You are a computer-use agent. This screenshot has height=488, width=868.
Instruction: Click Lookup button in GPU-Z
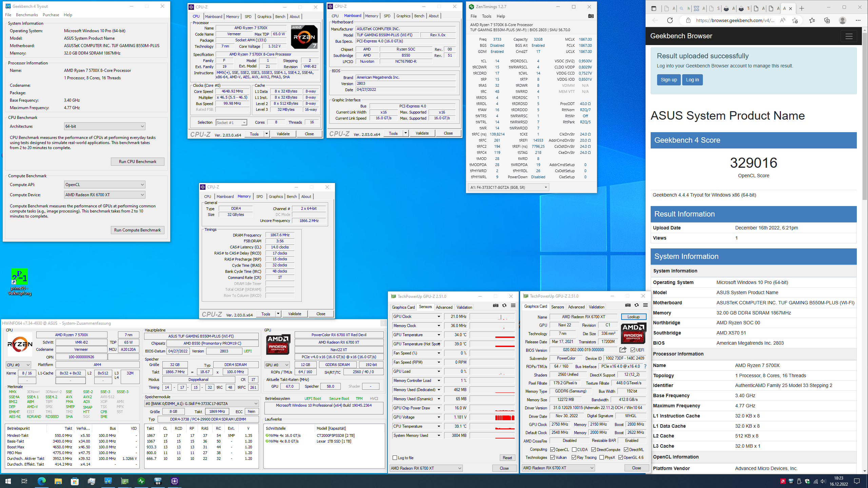[x=633, y=317]
